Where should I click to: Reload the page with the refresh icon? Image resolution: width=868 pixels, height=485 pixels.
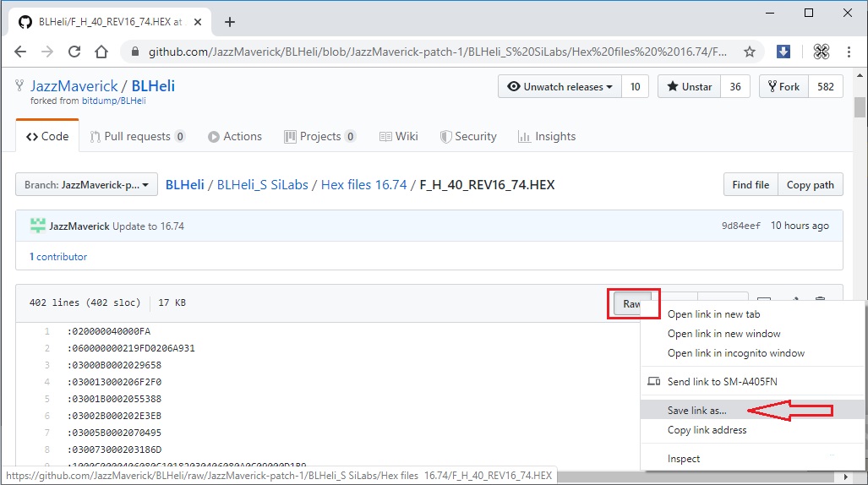74,52
